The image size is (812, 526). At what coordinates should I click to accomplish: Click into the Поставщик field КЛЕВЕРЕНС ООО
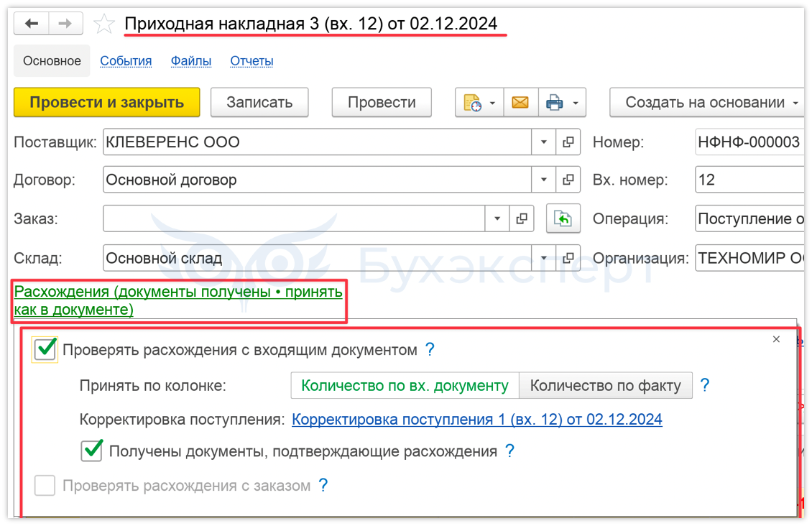pos(318,142)
